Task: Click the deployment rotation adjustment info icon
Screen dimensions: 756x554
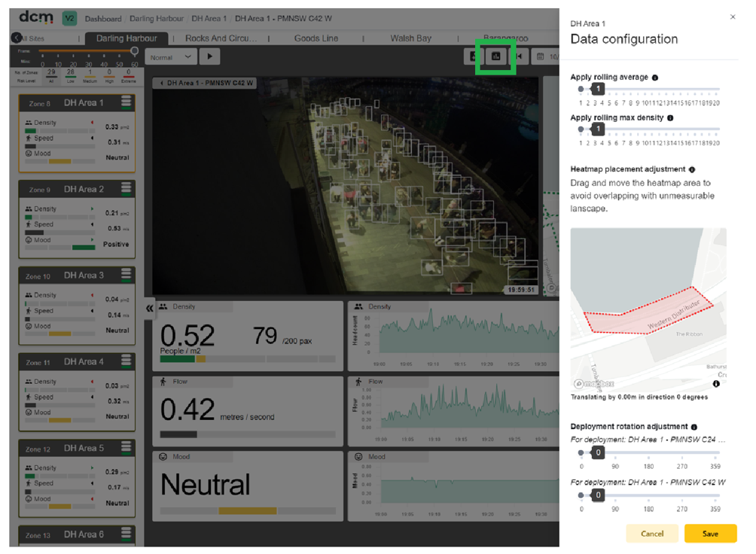Action: coord(694,428)
